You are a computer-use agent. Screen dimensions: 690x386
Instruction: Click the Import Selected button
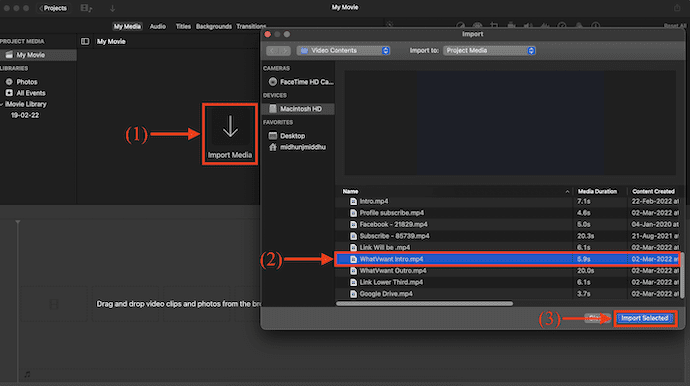[645, 318]
